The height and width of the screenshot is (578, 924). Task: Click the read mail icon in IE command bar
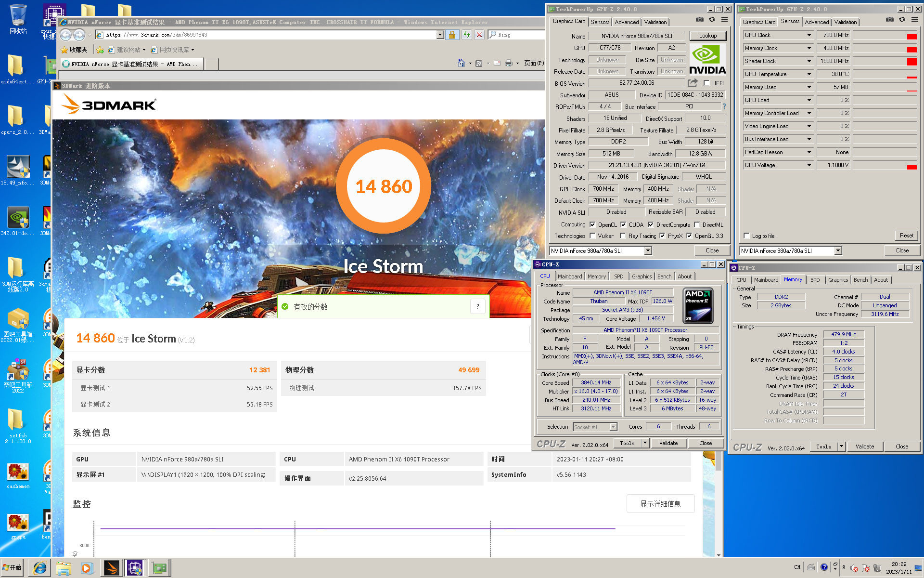[497, 63]
